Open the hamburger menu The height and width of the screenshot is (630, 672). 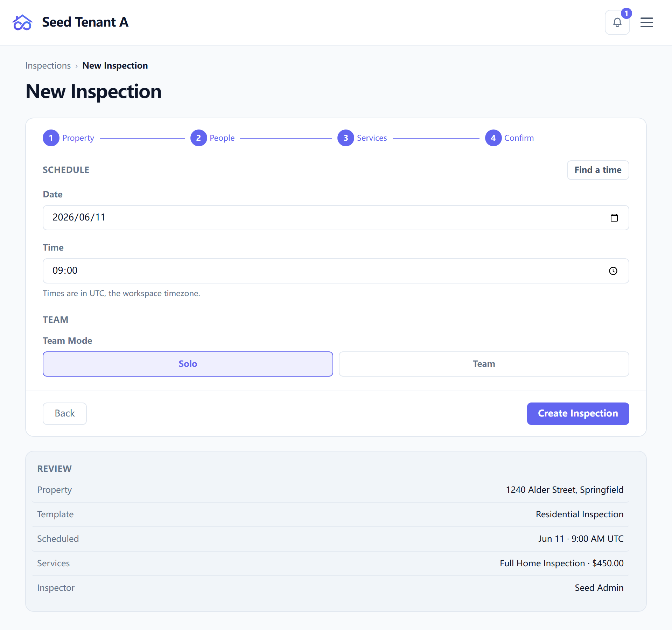(x=646, y=22)
